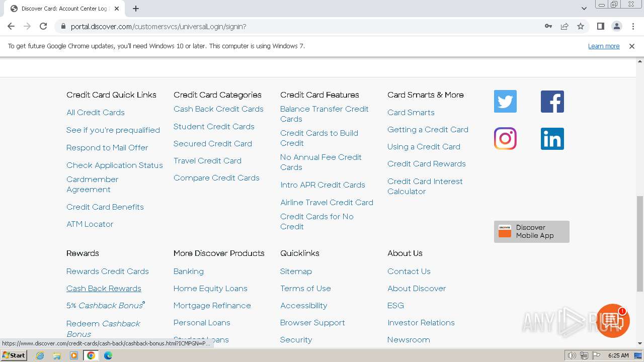Bookmark this page with star icon

[581, 26]
